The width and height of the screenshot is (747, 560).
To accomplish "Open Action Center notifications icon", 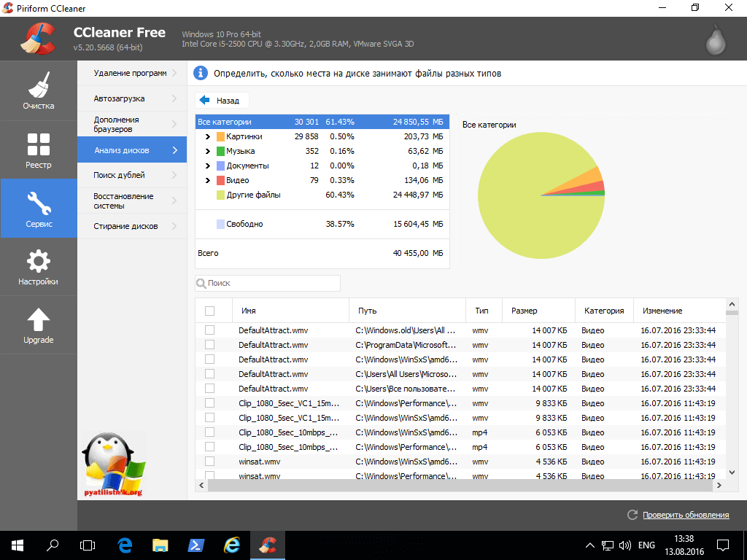I will coord(723,545).
